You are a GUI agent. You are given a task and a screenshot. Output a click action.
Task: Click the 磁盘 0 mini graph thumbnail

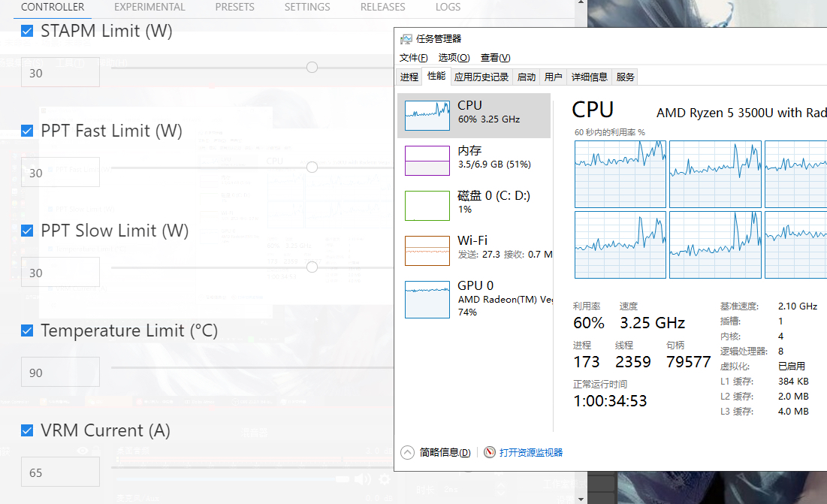click(427, 206)
